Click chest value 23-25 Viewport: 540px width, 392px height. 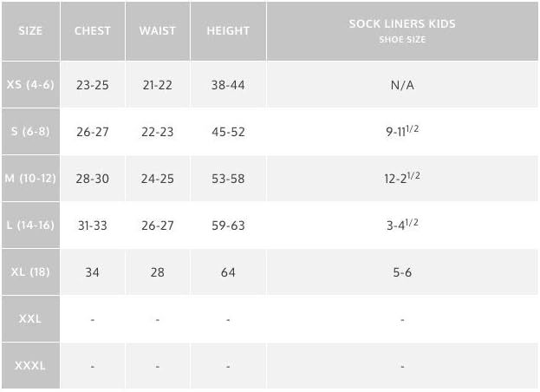(93, 85)
